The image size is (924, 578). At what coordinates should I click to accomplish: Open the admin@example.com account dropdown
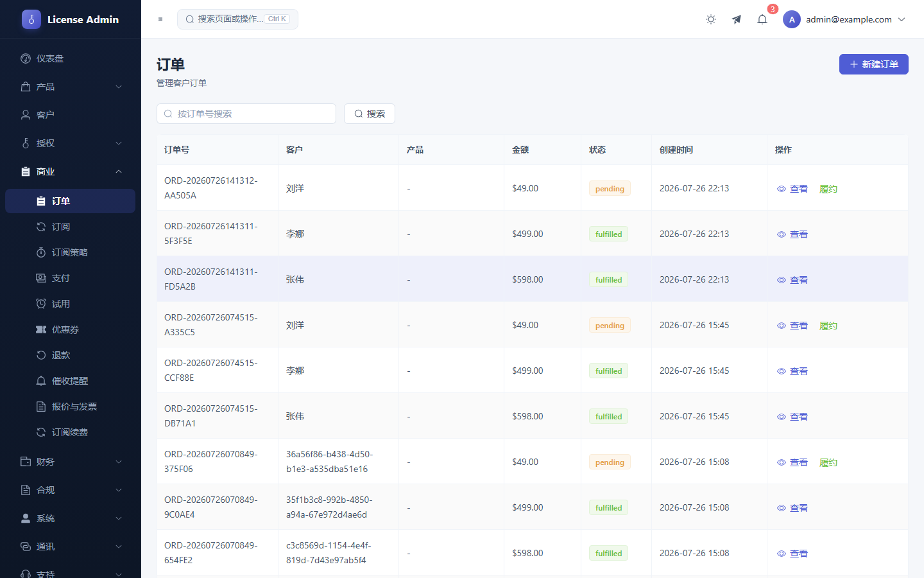point(844,19)
